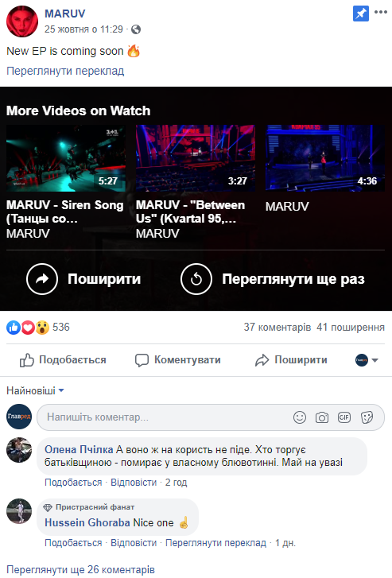Open the GIF picker icon
This screenshot has height=578, width=392.
pos(344,417)
